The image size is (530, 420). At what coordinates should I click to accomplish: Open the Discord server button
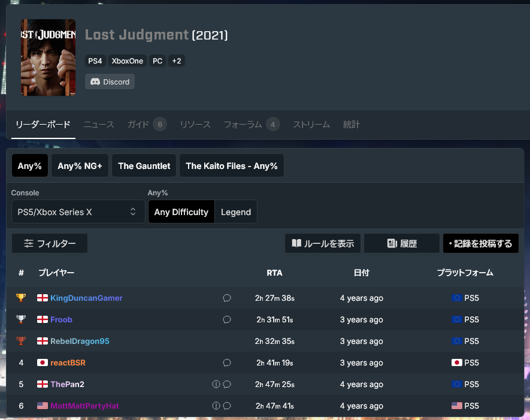(x=110, y=82)
